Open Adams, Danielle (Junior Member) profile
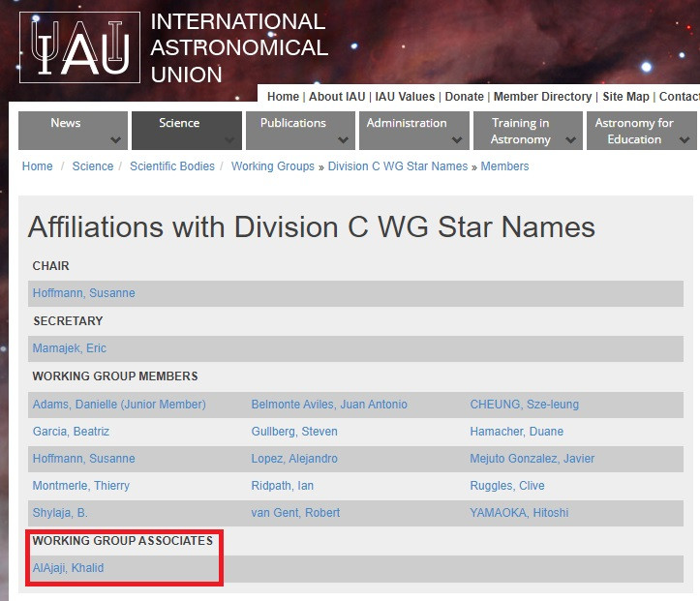 click(119, 405)
